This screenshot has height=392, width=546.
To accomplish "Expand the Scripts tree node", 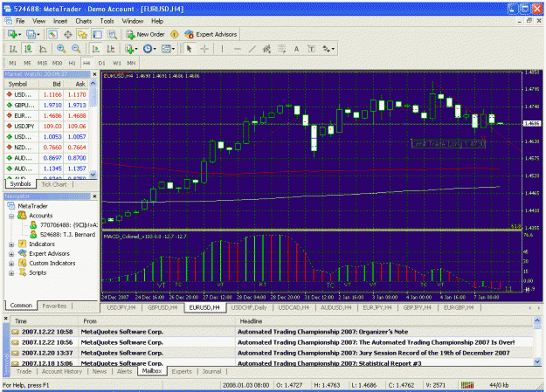I will coord(11,273).
